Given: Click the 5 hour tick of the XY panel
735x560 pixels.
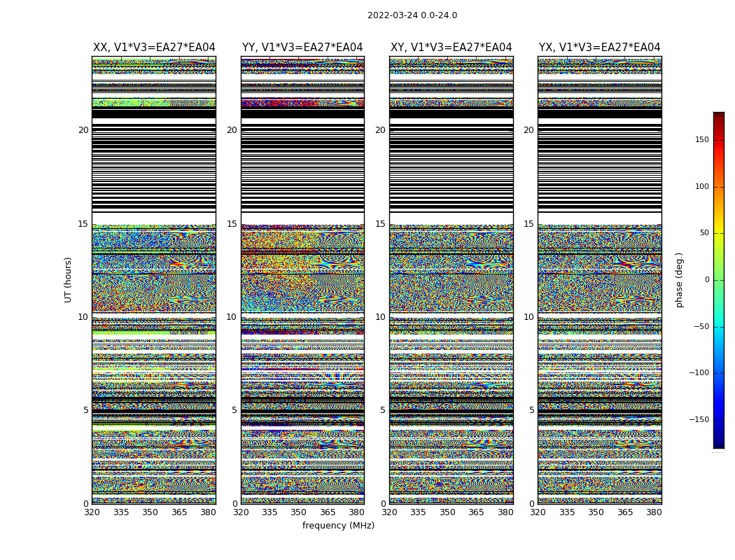Looking at the screenshot, I should click(x=383, y=410).
